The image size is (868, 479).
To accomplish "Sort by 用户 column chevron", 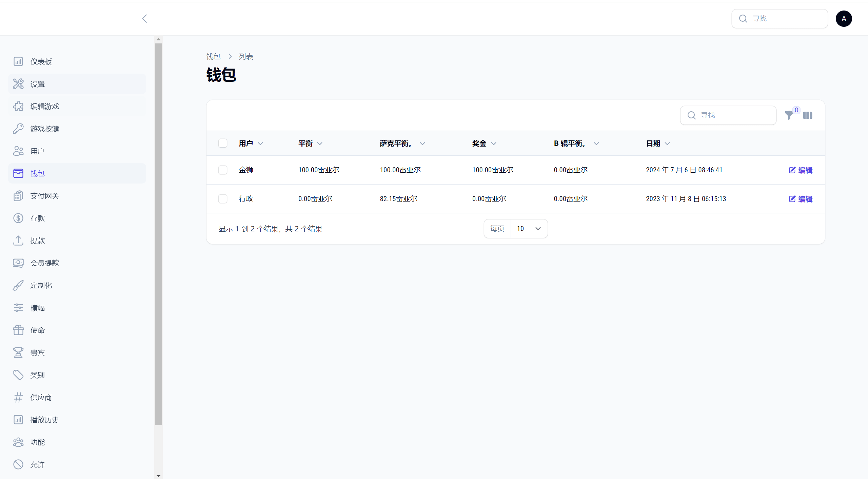I will (x=260, y=143).
